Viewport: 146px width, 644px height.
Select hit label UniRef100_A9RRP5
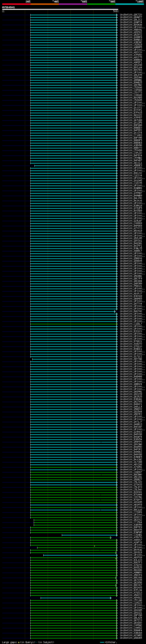coord(131,47)
